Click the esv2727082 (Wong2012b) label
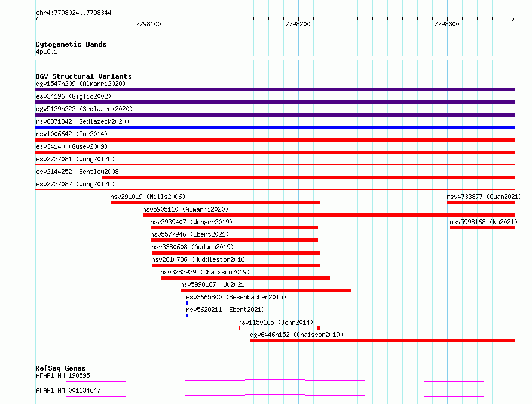Image resolution: width=532 pixels, height=404 pixels. pyautogui.click(x=75, y=184)
